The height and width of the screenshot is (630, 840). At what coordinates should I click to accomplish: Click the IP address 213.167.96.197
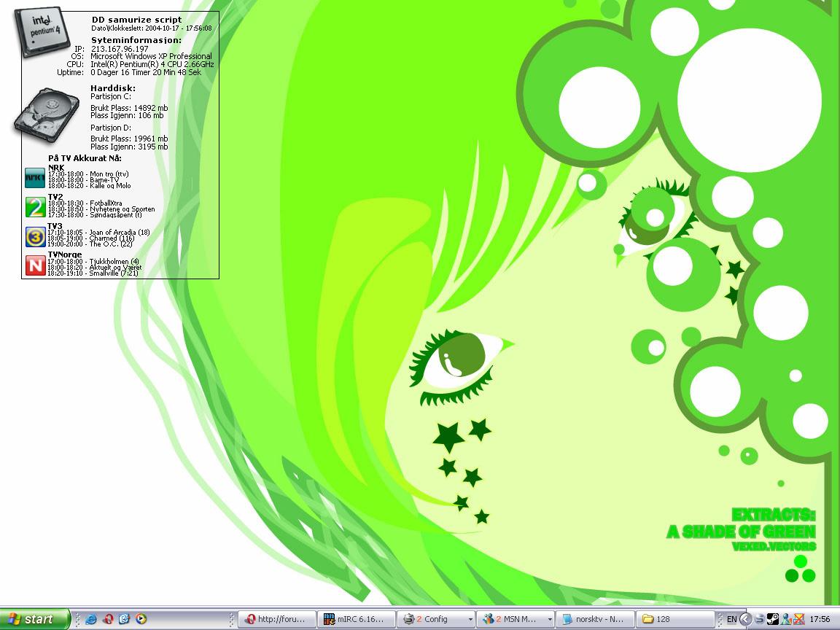coord(120,49)
